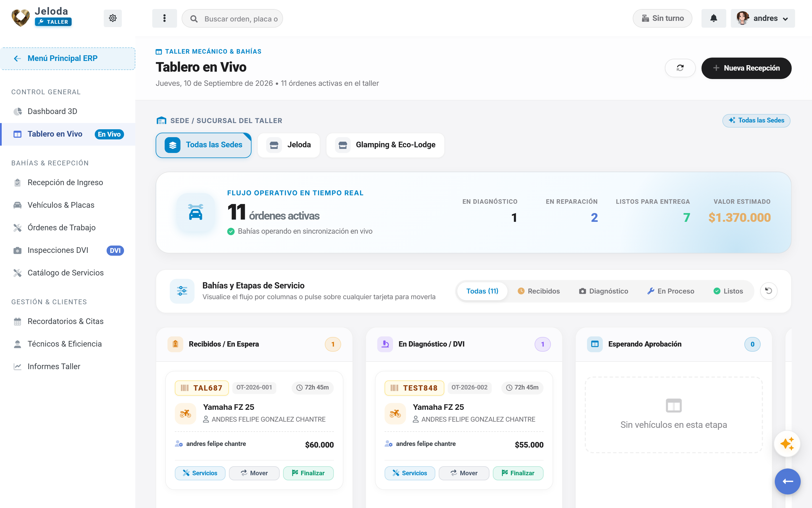Open the andres user dropdown
Viewport: 812px width, 508px height.
(x=763, y=18)
